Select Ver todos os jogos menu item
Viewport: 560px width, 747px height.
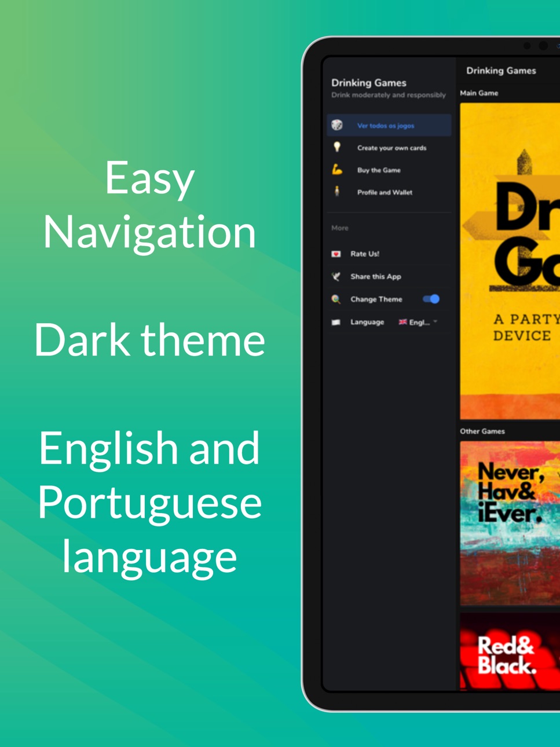click(x=389, y=125)
